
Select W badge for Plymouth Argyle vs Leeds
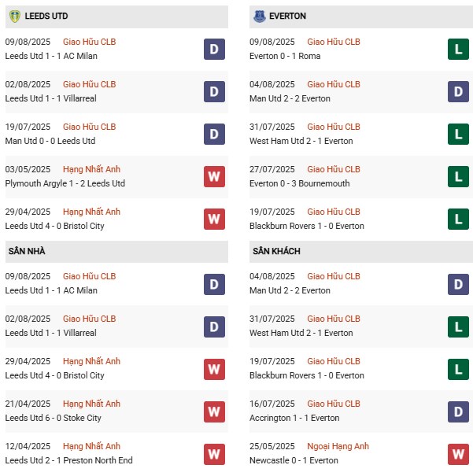coord(214,176)
